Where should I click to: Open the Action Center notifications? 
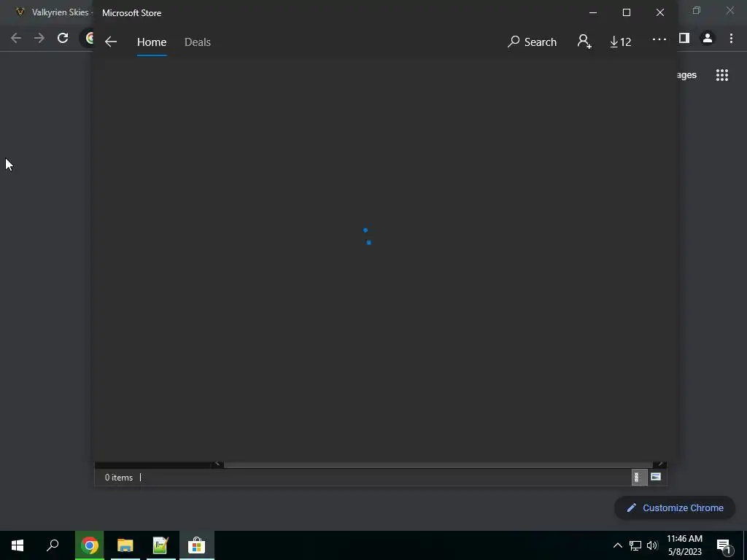(724, 546)
